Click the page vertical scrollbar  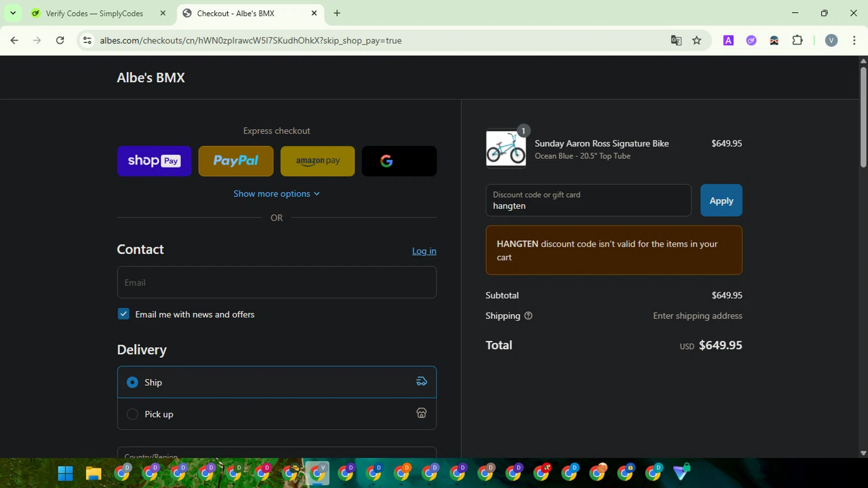[863, 118]
